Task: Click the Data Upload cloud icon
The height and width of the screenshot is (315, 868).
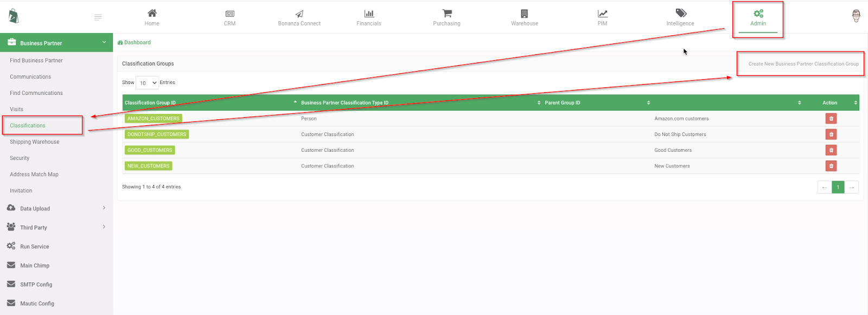Action: coord(11,208)
